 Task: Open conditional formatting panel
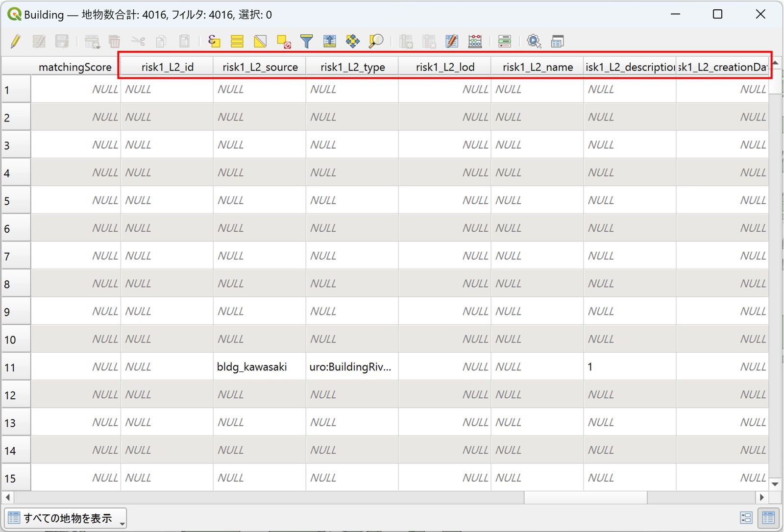(x=505, y=41)
